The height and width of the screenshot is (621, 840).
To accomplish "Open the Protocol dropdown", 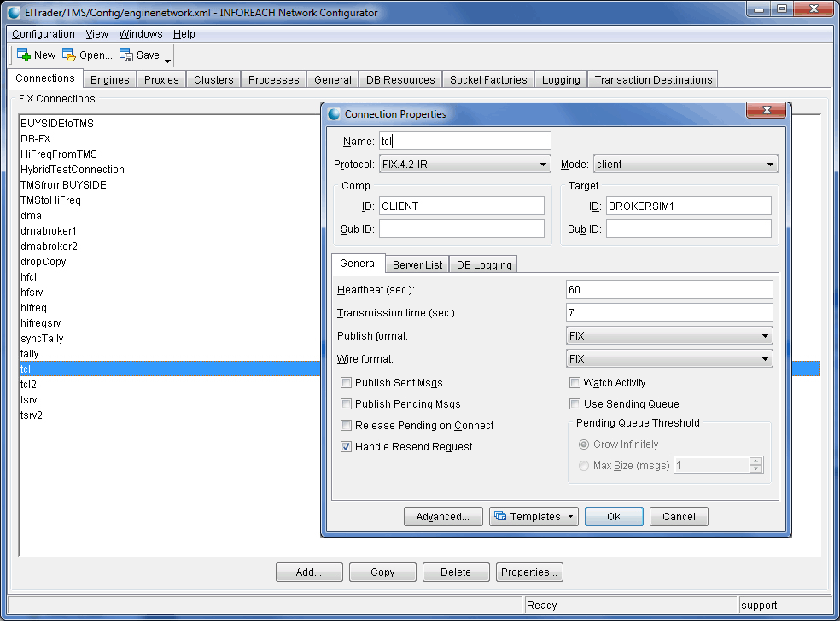I will tap(544, 165).
